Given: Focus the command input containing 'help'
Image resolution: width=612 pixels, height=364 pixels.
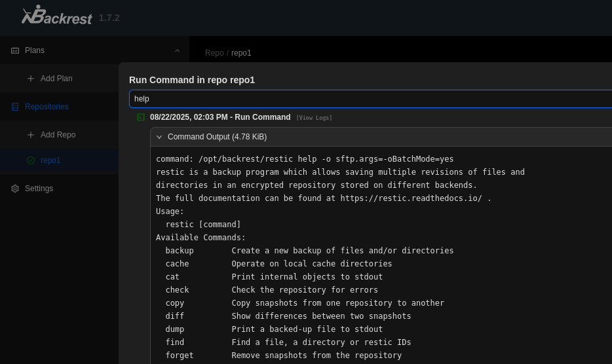Looking at the screenshot, I should click(x=367, y=99).
